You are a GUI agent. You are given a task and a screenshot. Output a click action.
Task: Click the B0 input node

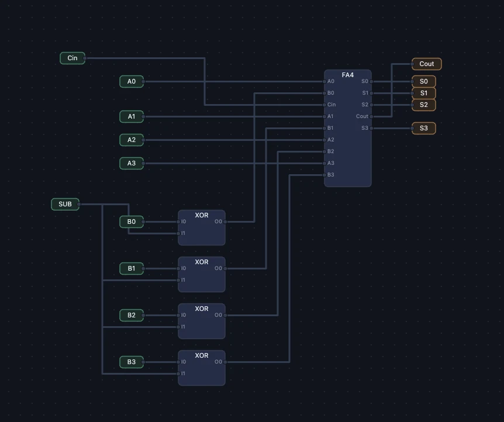click(x=132, y=222)
